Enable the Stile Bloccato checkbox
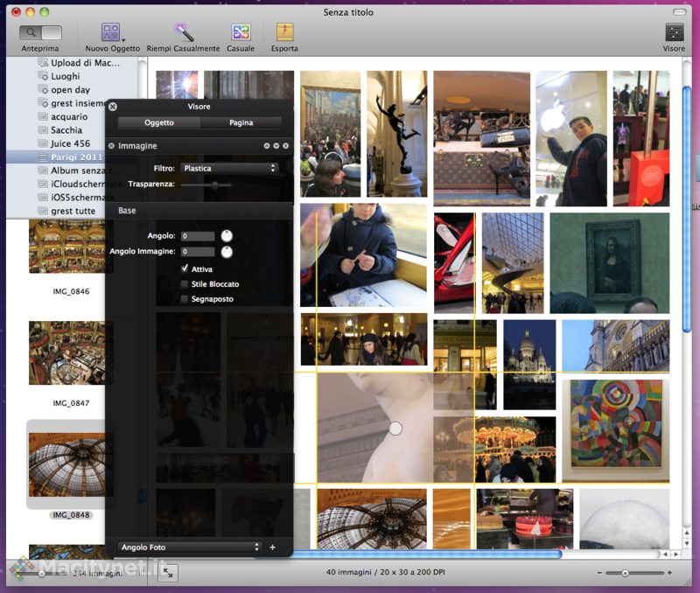 point(185,284)
